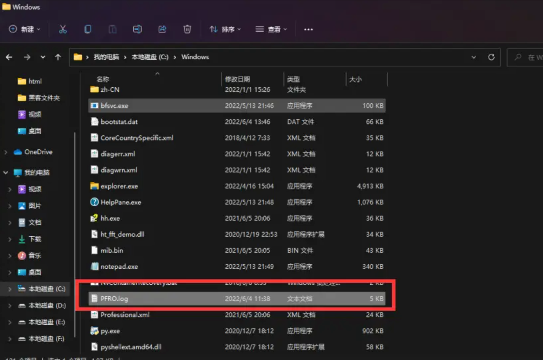Click Windows in the address breadcrumb
This screenshot has width=543, height=360.
pos(195,57)
